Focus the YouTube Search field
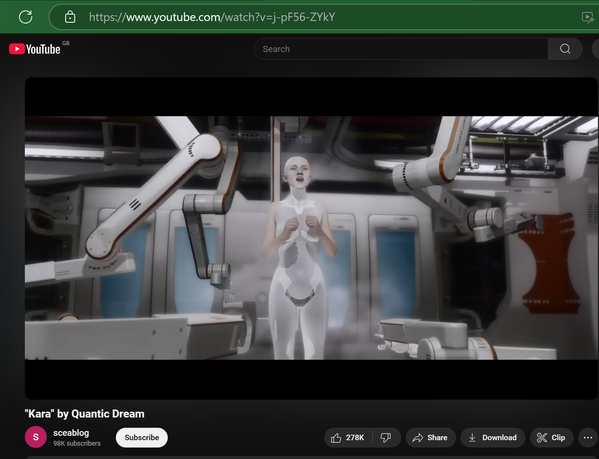This screenshot has height=459, width=599. pos(401,49)
